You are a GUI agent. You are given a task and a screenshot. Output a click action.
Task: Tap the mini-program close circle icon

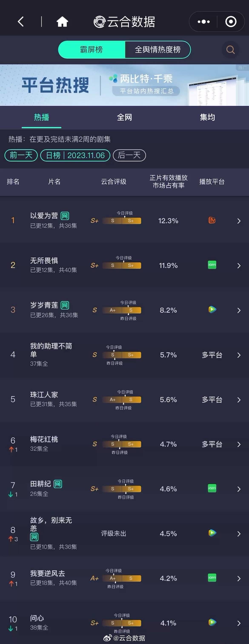click(x=231, y=22)
